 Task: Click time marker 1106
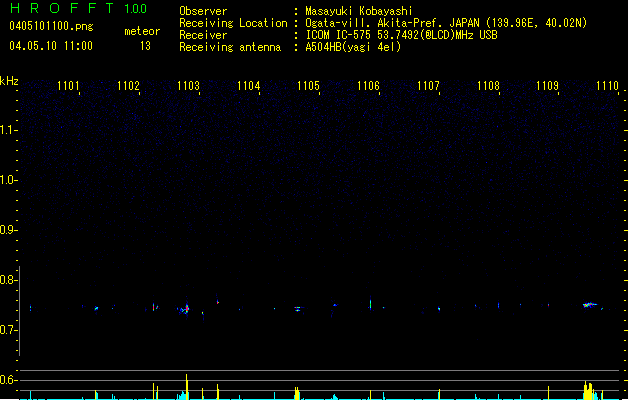point(368,86)
